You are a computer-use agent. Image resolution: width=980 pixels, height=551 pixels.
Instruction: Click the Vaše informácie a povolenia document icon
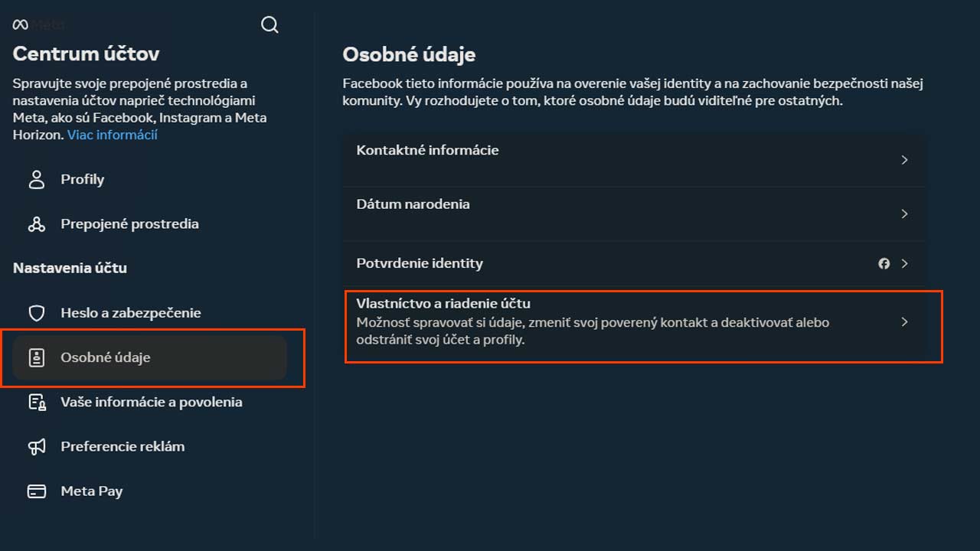click(x=37, y=402)
